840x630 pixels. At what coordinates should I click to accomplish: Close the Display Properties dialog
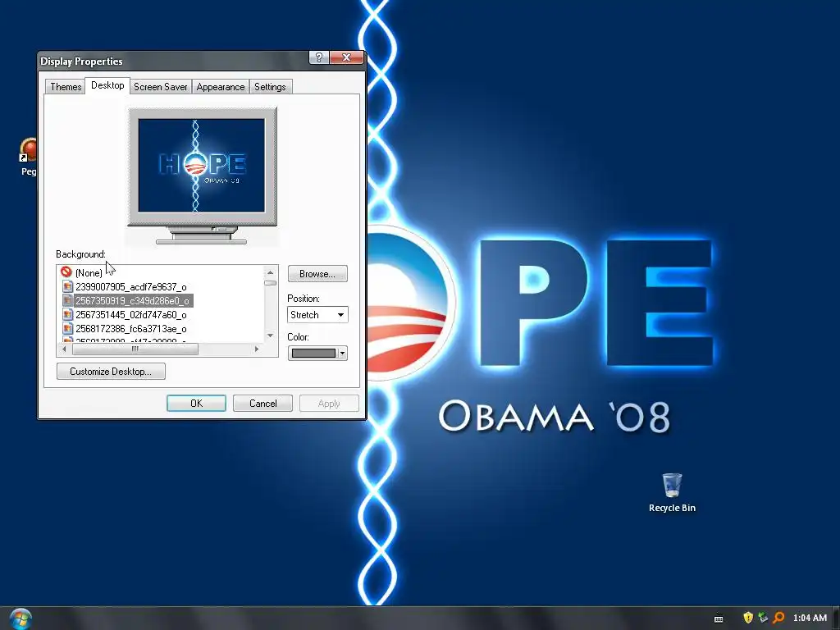tap(347, 58)
